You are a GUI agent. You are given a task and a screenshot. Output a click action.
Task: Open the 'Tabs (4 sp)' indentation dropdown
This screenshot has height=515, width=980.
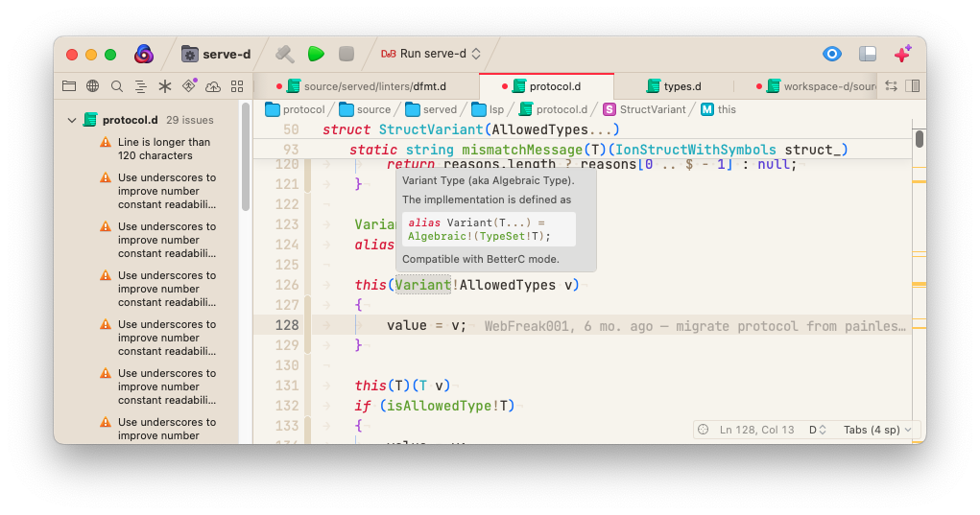877,430
